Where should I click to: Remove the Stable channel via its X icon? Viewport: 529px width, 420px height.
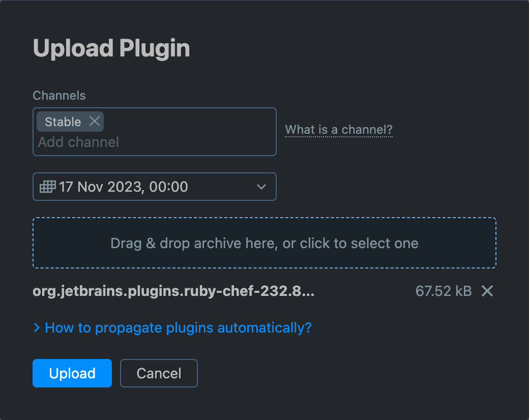coord(94,121)
